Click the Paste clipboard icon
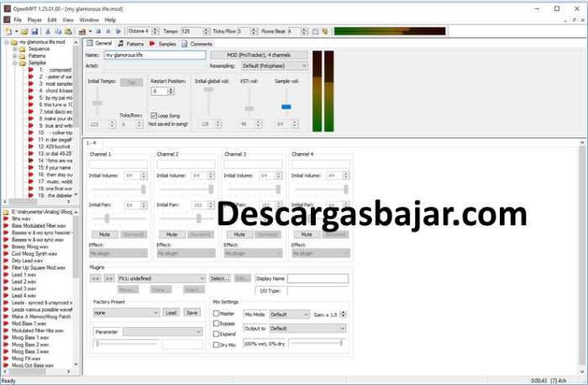This screenshot has height=385, width=588. click(x=68, y=31)
